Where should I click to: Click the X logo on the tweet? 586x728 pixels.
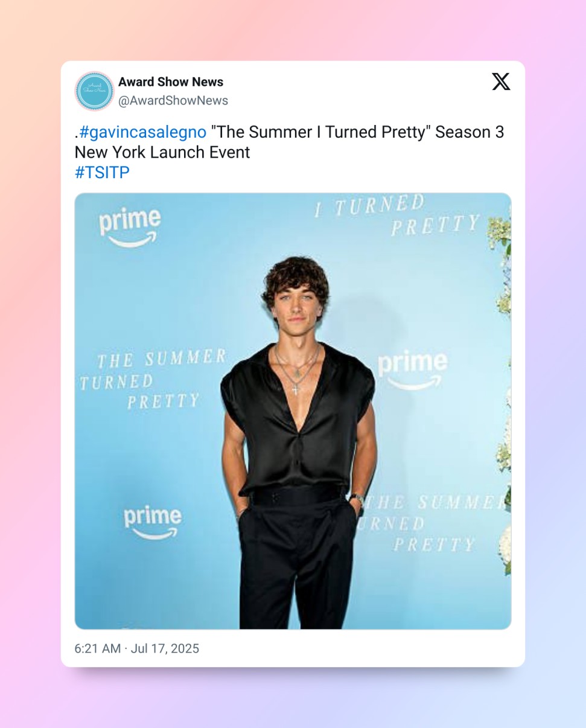tap(501, 81)
